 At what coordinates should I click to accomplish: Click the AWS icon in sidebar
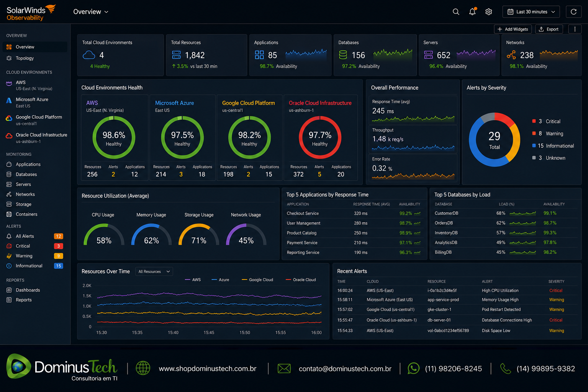click(x=9, y=83)
